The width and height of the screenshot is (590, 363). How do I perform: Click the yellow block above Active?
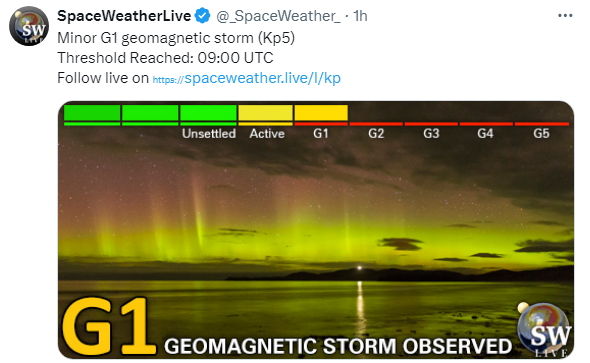coord(265,112)
